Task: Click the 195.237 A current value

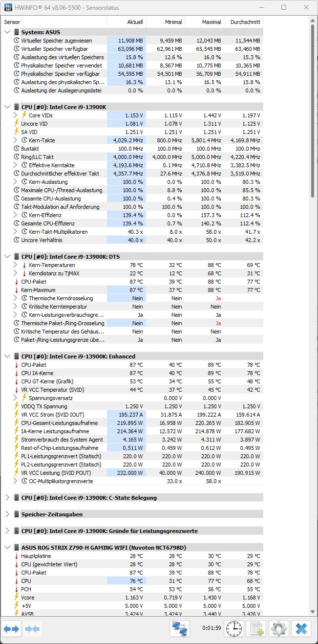Action: coord(131,415)
